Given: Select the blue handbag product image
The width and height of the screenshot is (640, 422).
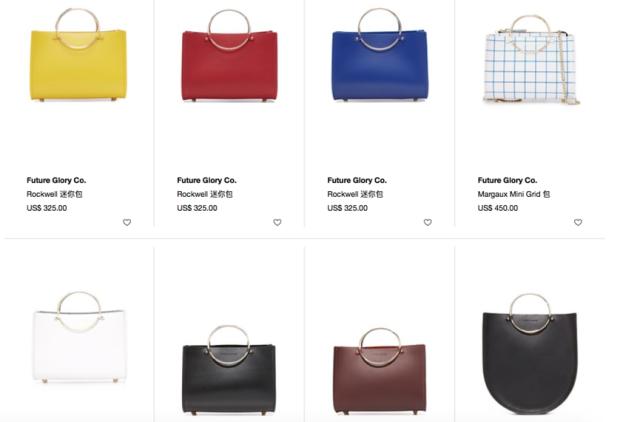Looking at the screenshot, I should click(380, 55).
